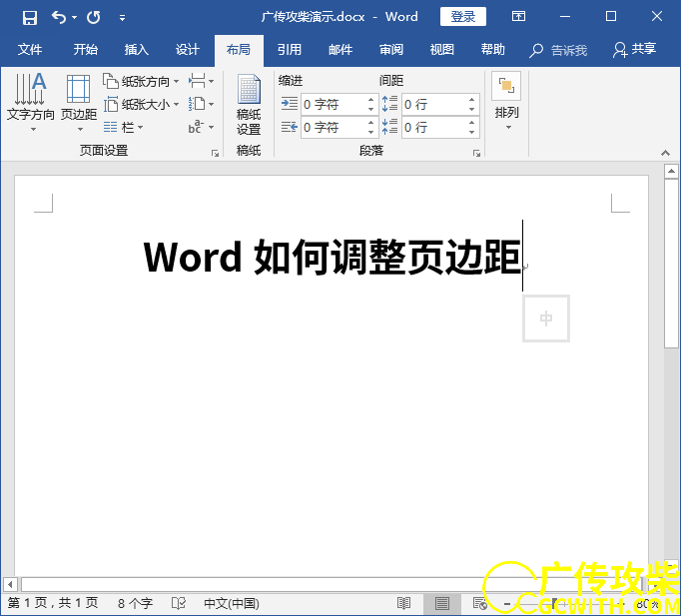Click the Undo arrow icon
681x616 pixels.
(x=59, y=17)
